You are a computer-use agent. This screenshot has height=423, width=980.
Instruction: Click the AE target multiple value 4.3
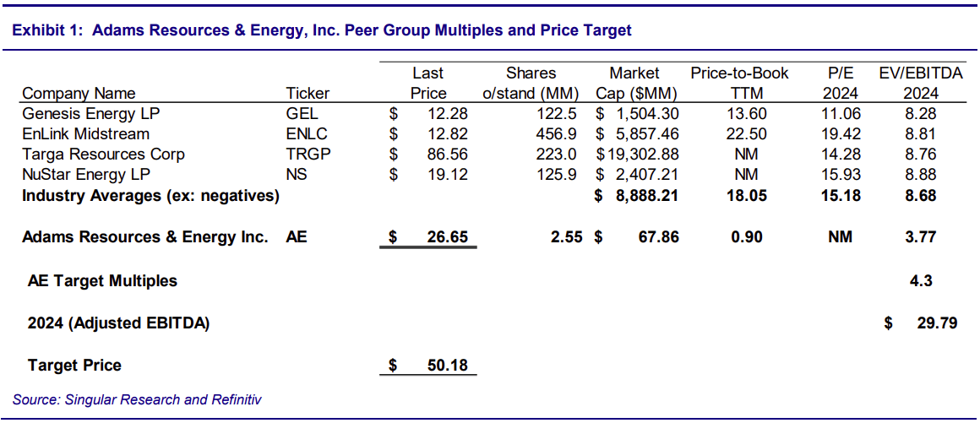tap(921, 280)
